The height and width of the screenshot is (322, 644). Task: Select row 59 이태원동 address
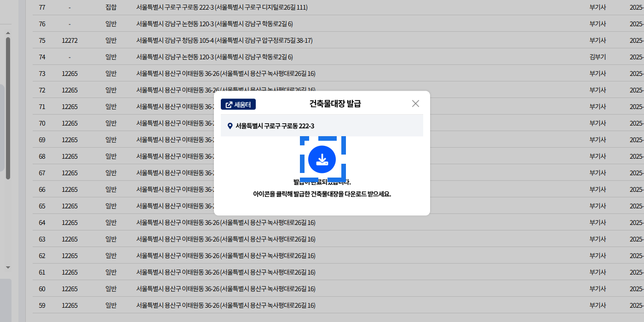225,305
